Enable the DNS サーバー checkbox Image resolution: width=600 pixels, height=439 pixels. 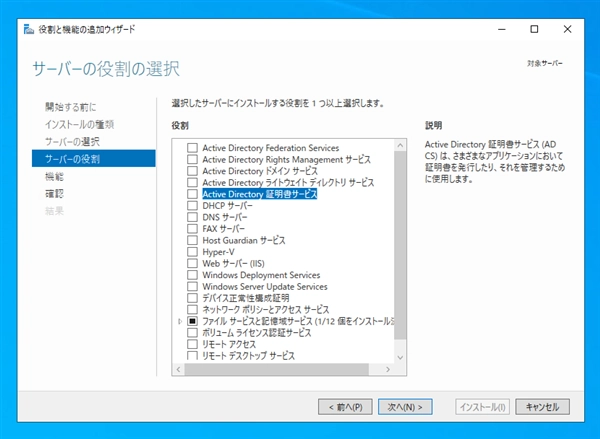[x=192, y=217]
